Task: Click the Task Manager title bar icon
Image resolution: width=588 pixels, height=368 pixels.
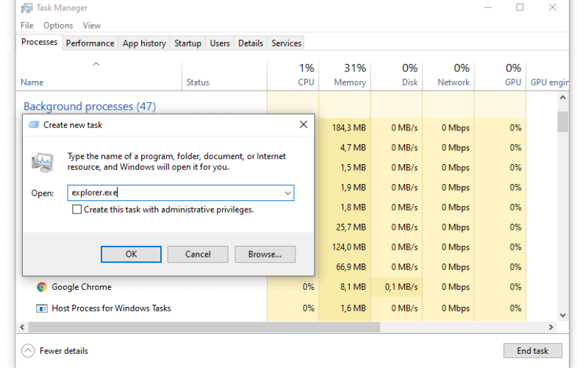Action: tap(27, 8)
